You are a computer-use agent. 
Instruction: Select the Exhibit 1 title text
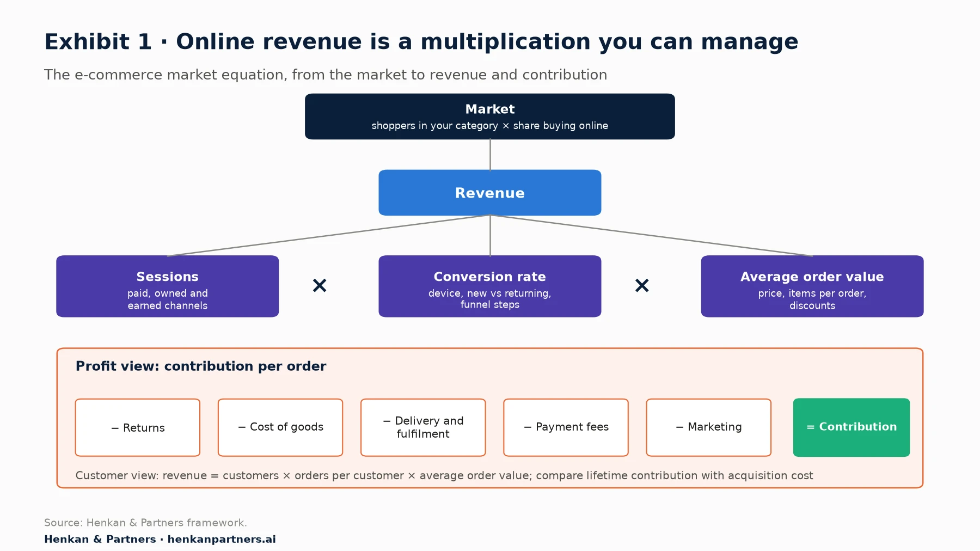pyautogui.click(x=421, y=42)
